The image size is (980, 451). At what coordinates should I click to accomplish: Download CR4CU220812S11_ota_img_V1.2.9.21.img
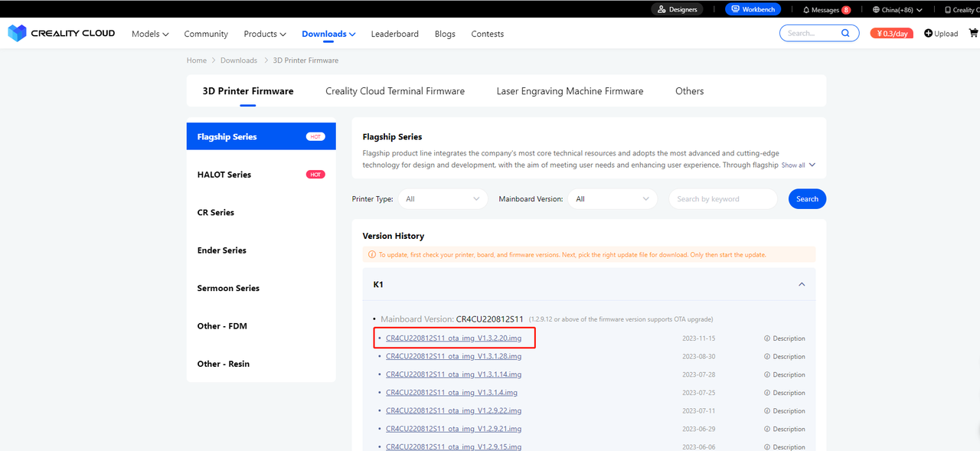454,429
